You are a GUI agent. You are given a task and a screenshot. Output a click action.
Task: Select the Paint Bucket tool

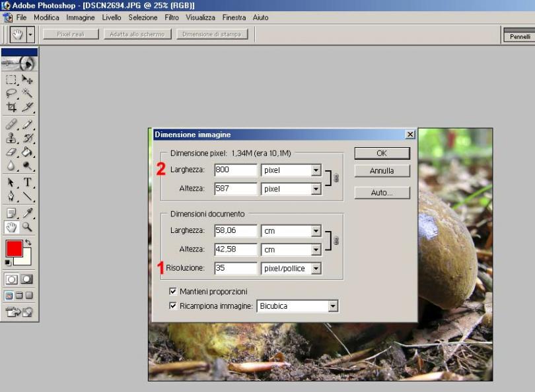pos(27,152)
